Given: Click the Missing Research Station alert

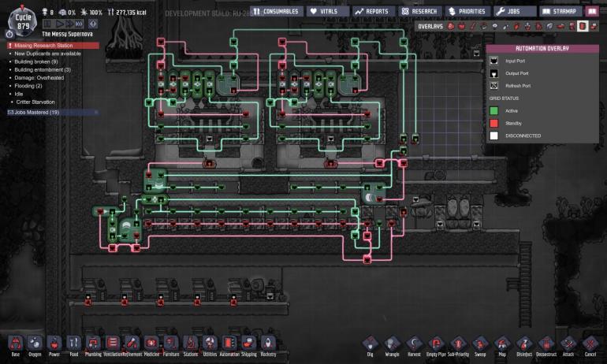Looking at the screenshot, I should tap(53, 46).
